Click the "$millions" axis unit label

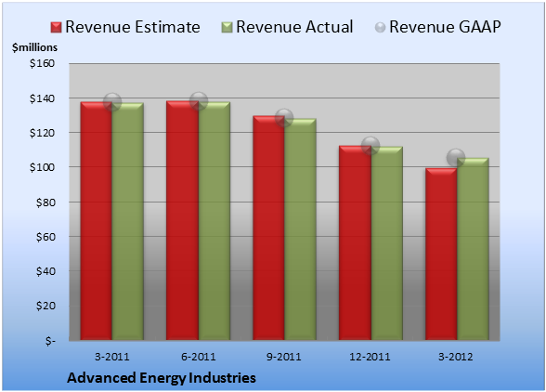34,47
